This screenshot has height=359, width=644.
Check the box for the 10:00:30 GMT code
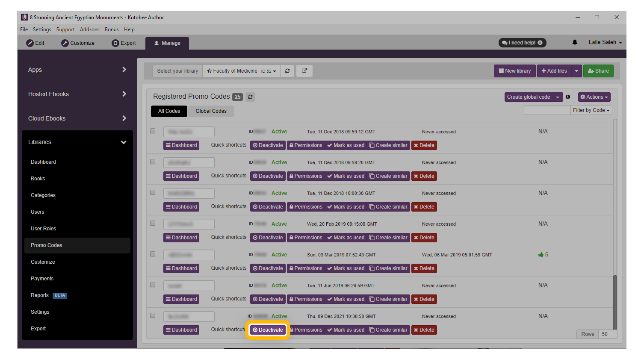[x=153, y=192]
